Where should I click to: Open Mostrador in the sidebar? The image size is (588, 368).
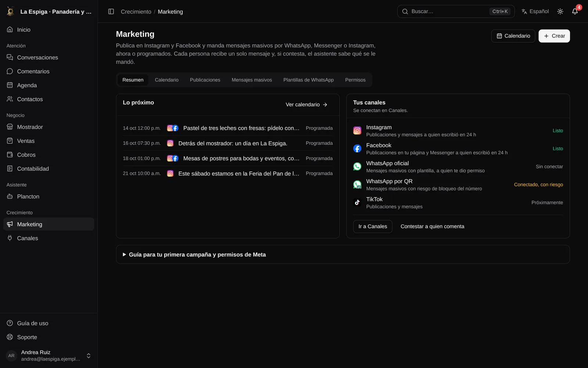pyautogui.click(x=49, y=127)
